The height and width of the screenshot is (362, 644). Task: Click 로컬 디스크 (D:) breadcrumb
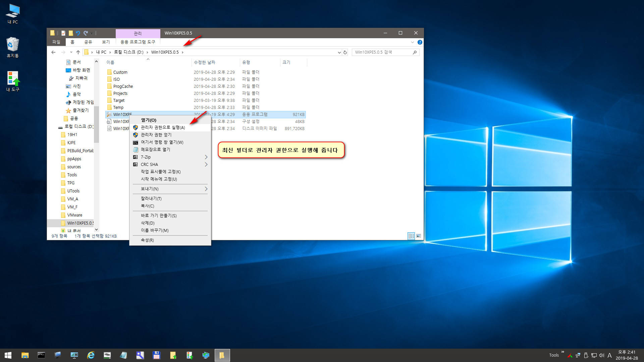pyautogui.click(x=128, y=52)
